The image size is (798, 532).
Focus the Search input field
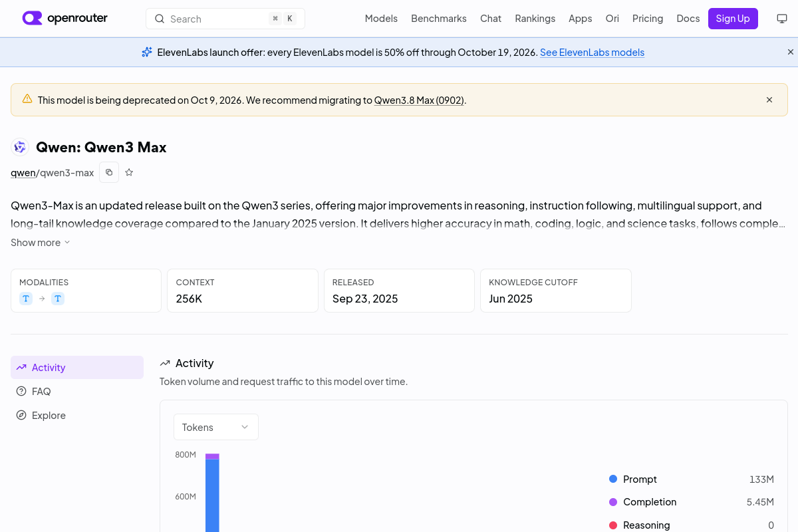[225, 19]
